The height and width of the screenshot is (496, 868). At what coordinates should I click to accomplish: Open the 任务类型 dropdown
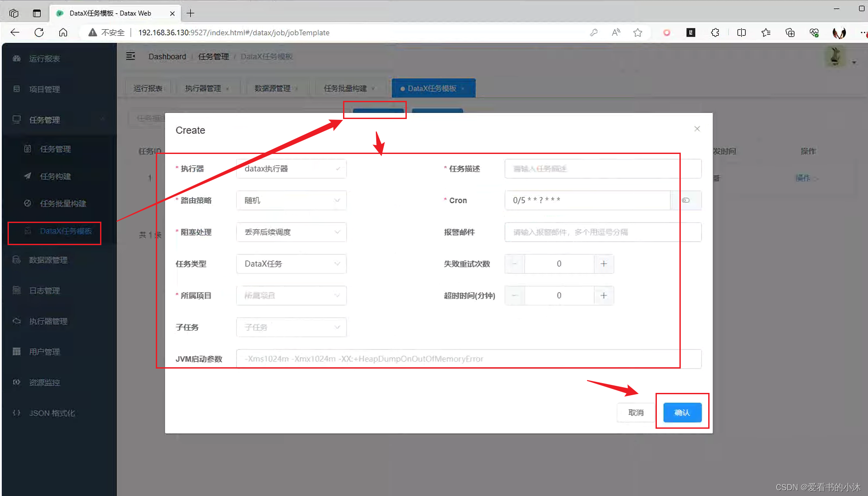(x=291, y=264)
